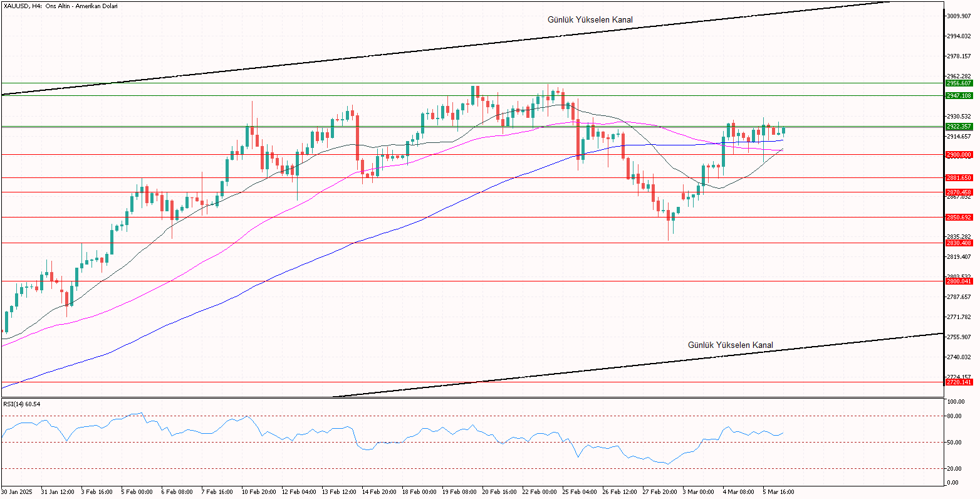Click the 2755.907 price axis label
This screenshot has width=980, height=499.
pyautogui.click(x=960, y=337)
